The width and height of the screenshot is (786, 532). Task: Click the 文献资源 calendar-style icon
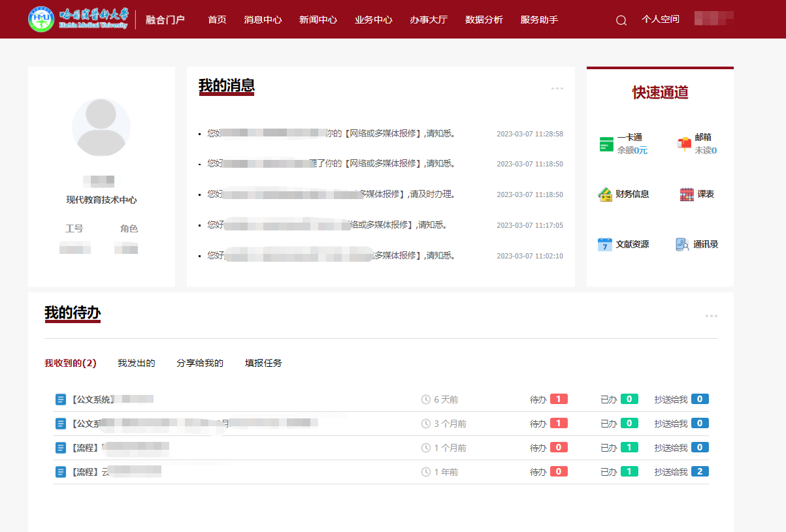(605, 245)
